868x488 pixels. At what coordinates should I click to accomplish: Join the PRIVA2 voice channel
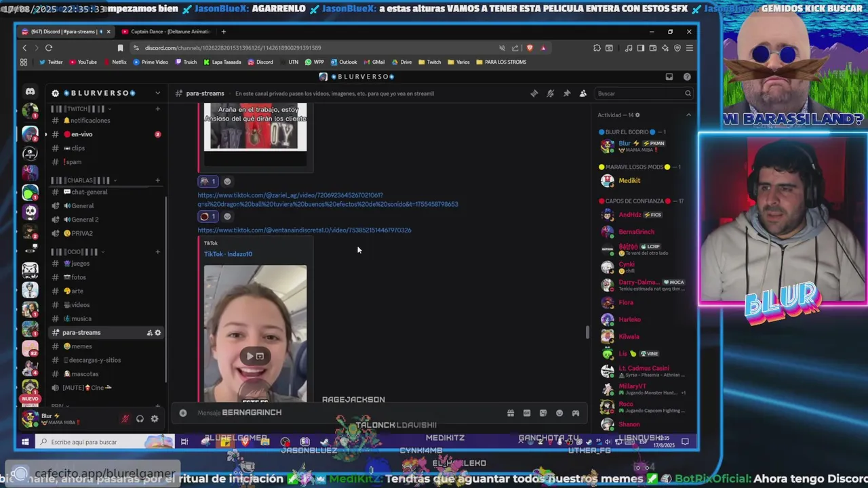106,233
